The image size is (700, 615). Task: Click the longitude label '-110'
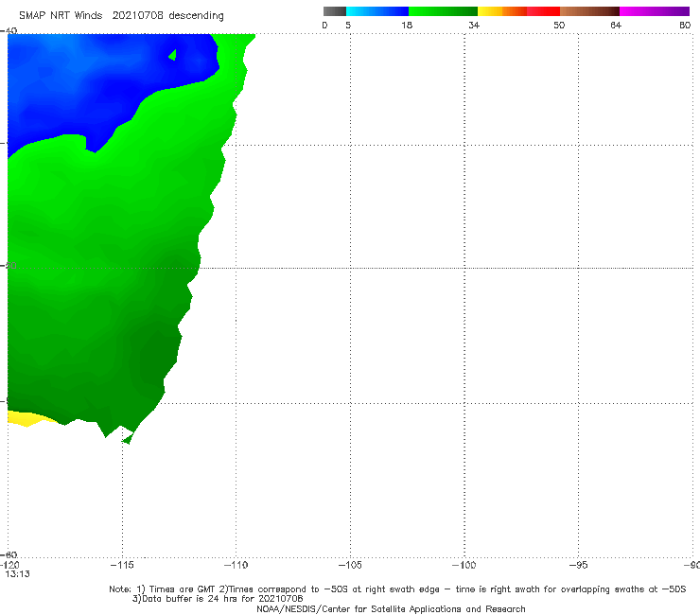[x=236, y=566]
